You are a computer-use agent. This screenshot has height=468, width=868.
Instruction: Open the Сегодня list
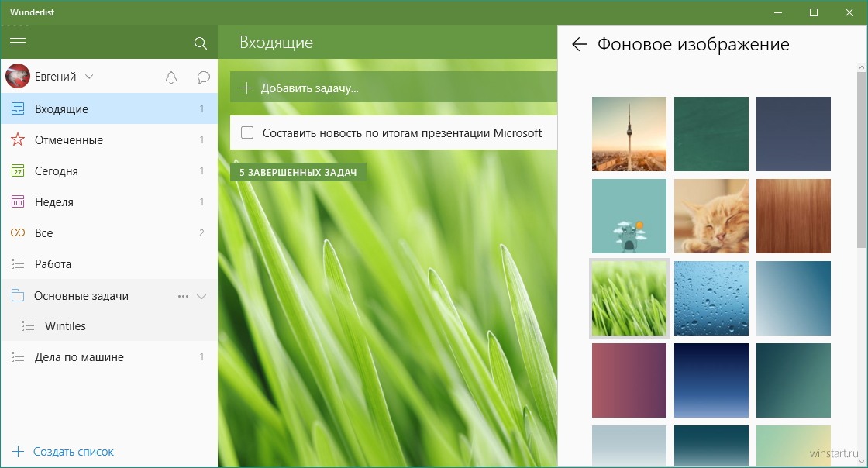(109, 171)
